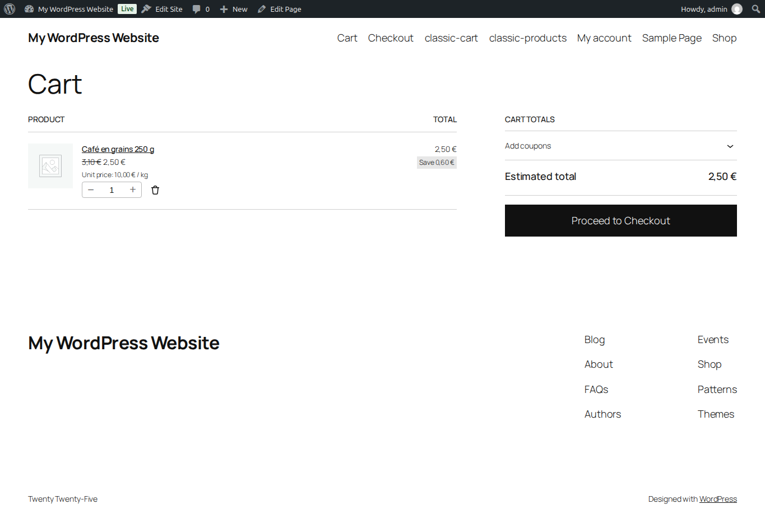Remove Café en grains with trash icon
The height and width of the screenshot is (532, 765).
click(155, 190)
